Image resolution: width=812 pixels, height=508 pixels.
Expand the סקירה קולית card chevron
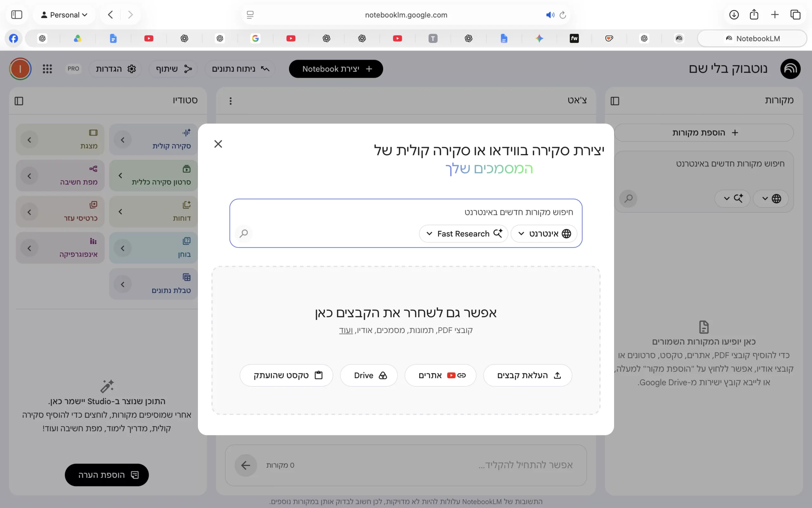point(122,140)
